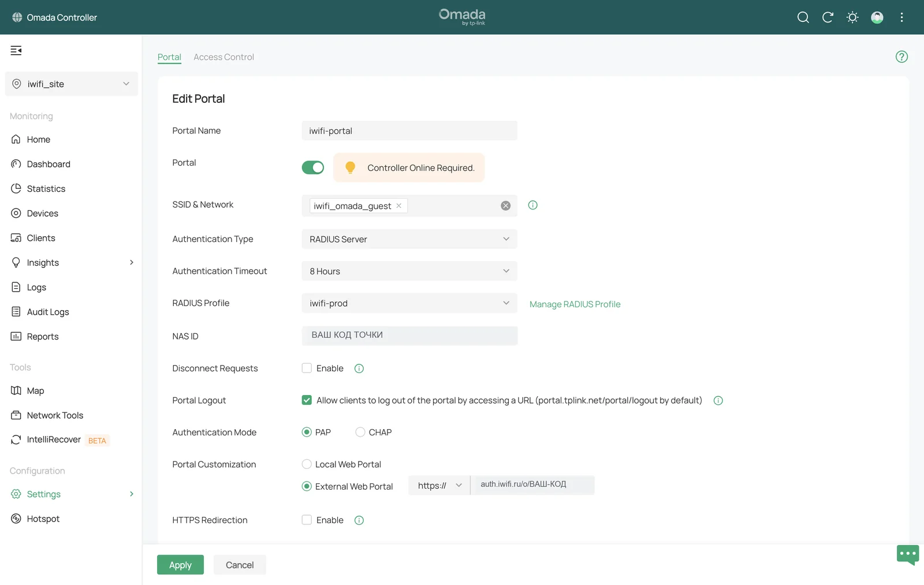
Task: Click the Omada Controller globe icon
Action: (x=17, y=17)
